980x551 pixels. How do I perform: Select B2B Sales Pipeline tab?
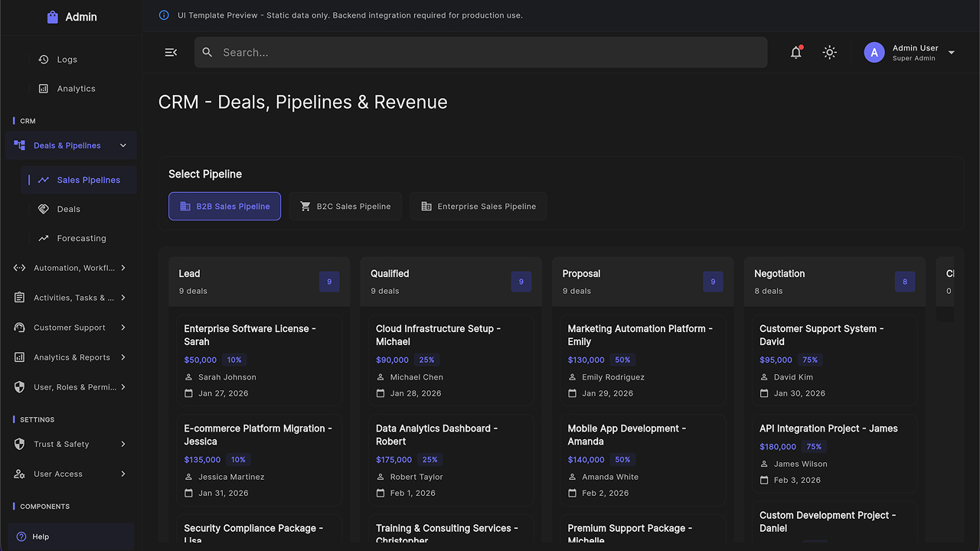224,206
